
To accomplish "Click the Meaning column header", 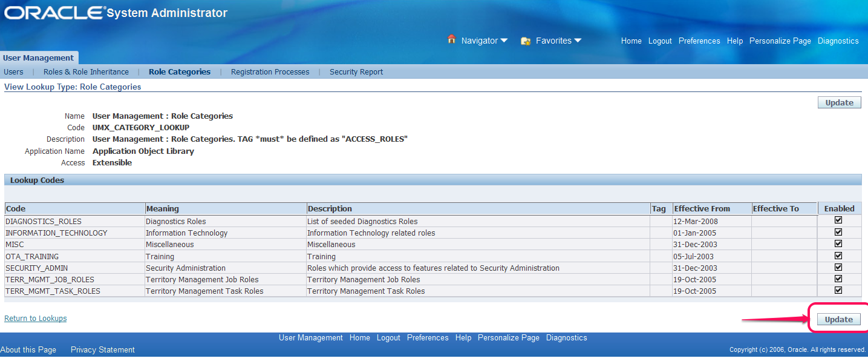I will 226,209.
